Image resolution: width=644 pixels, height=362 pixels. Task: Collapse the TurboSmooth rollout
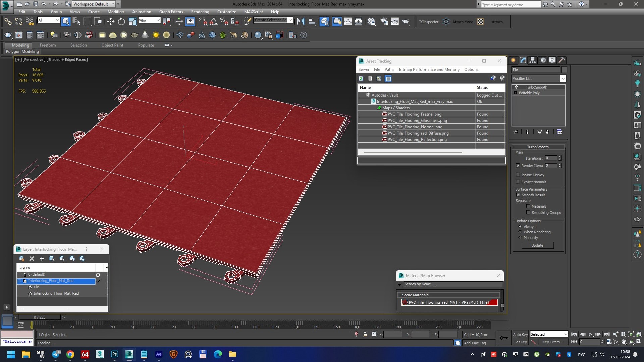(x=538, y=147)
